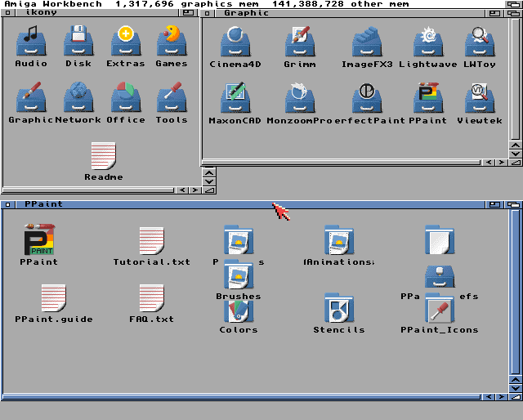Open the Stencils drawer icon

pyautogui.click(x=338, y=309)
